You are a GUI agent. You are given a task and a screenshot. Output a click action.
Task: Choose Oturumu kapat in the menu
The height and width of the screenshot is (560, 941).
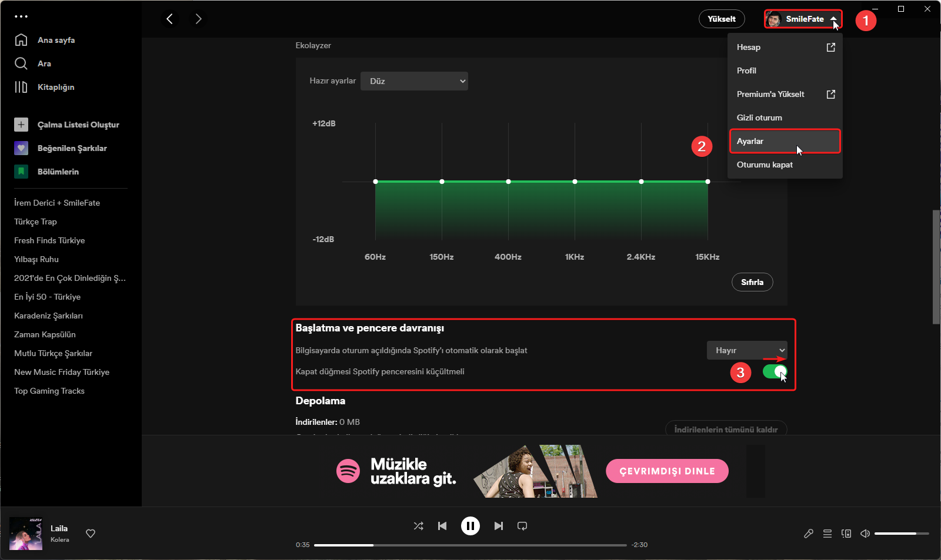(x=765, y=165)
